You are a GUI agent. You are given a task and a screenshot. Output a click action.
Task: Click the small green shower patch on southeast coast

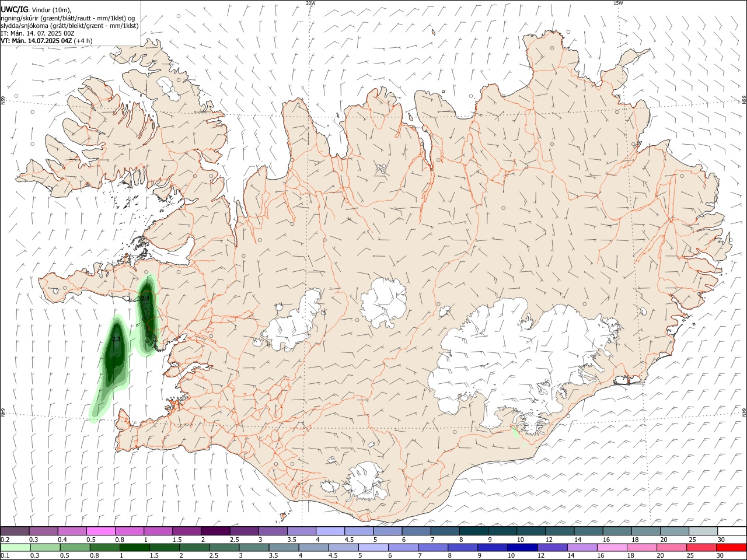coord(515,433)
